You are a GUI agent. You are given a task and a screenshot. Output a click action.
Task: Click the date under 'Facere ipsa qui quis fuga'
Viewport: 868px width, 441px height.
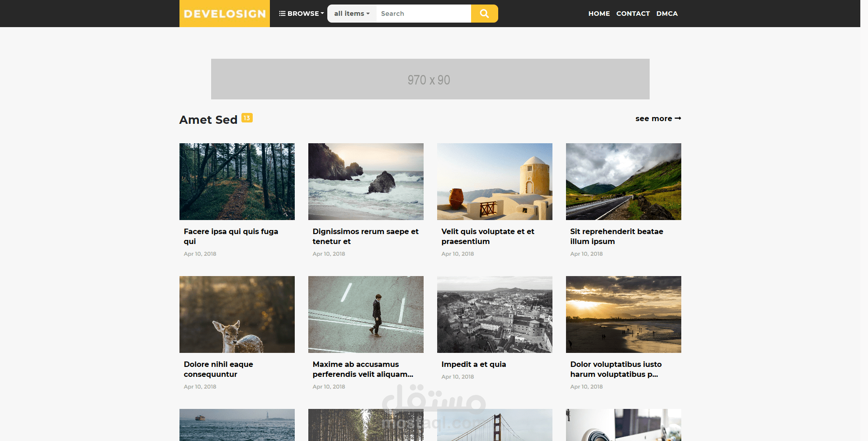click(x=200, y=254)
